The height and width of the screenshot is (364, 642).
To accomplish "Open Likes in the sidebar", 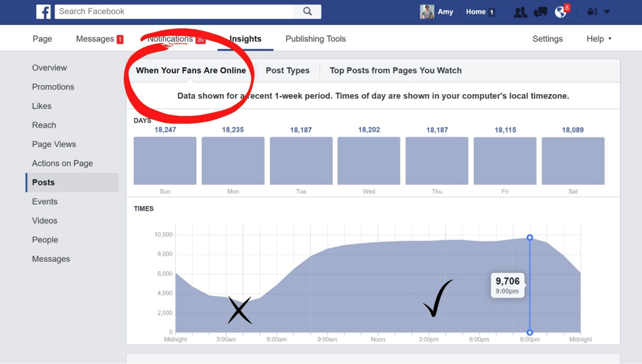I will point(41,106).
